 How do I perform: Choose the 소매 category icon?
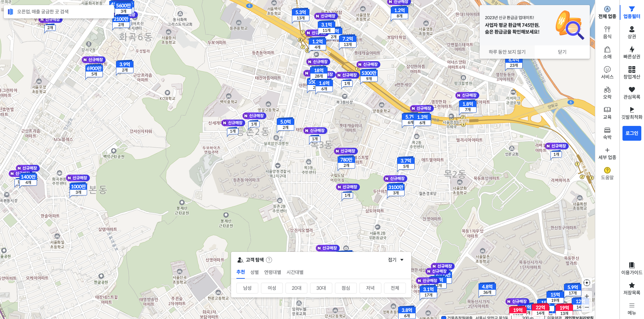point(607,49)
